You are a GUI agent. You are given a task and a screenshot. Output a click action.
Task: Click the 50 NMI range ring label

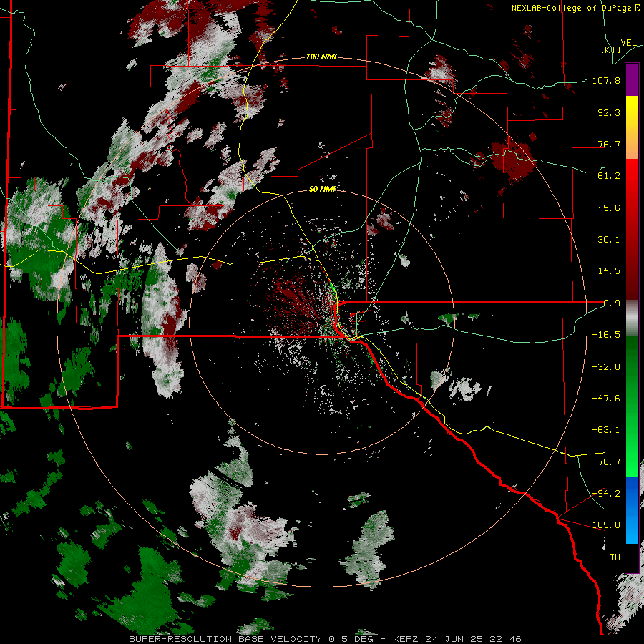(323, 189)
